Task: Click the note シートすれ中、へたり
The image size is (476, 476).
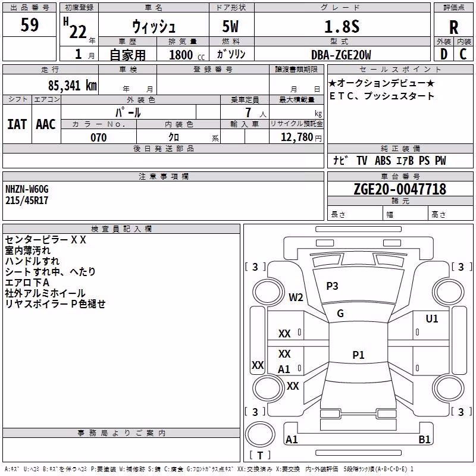Action: [51, 272]
